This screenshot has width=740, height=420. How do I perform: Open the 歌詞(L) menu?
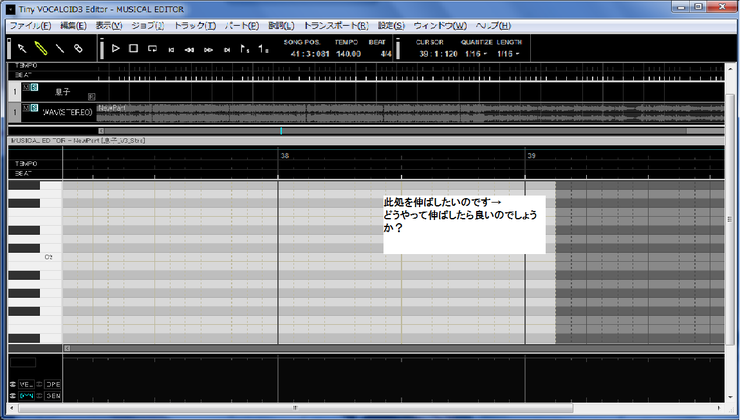tap(281, 25)
